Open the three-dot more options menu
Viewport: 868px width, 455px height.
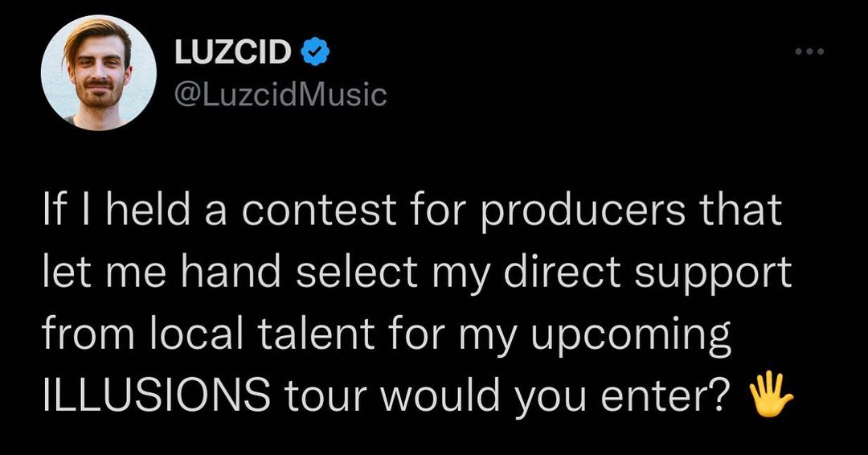coord(810,52)
